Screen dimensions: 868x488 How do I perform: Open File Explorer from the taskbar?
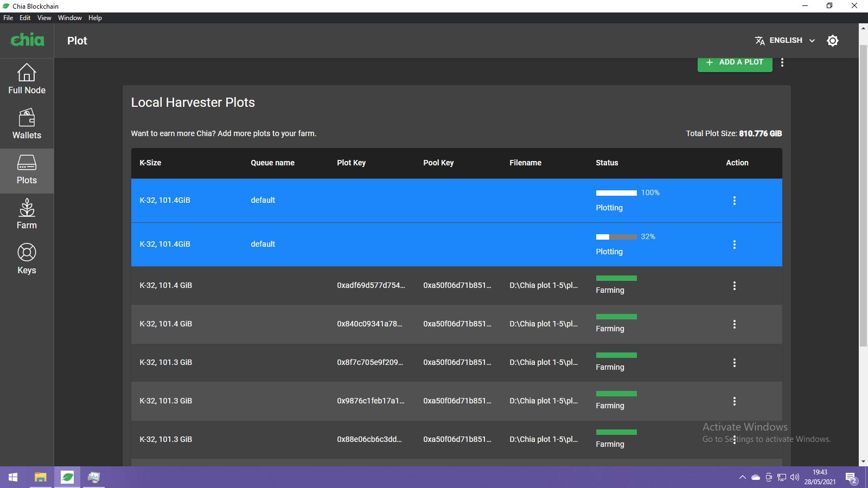coord(40,477)
